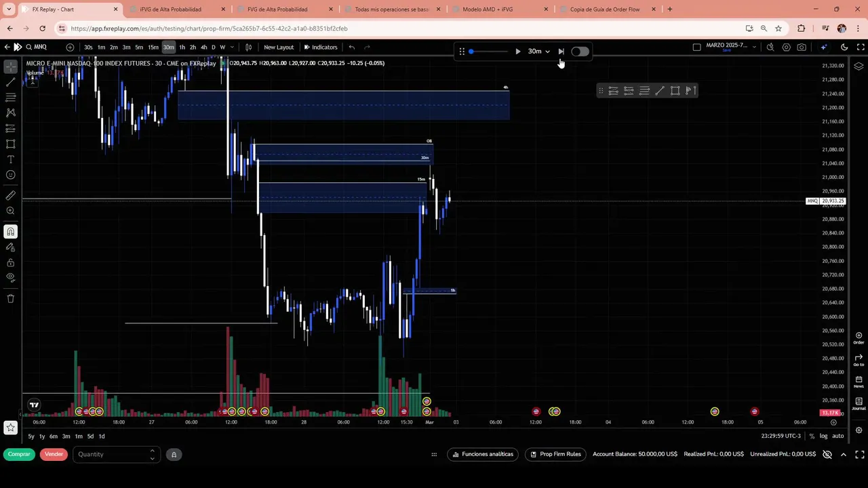Image resolution: width=868 pixels, height=488 pixels.
Task: Focus the Quantity input field
Action: coord(117,454)
